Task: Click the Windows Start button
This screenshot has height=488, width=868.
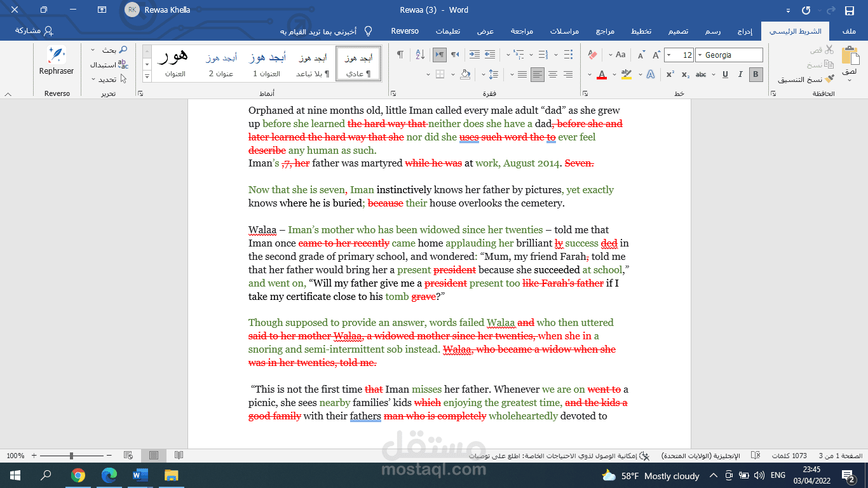Action: (15, 475)
